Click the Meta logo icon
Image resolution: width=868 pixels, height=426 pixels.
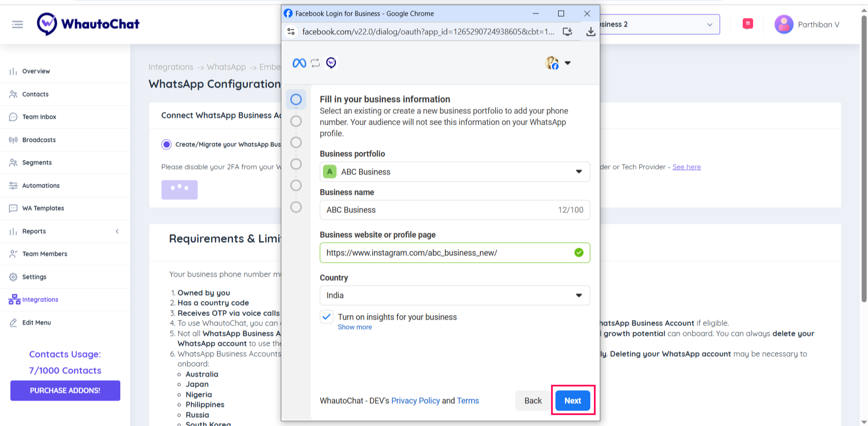(299, 63)
